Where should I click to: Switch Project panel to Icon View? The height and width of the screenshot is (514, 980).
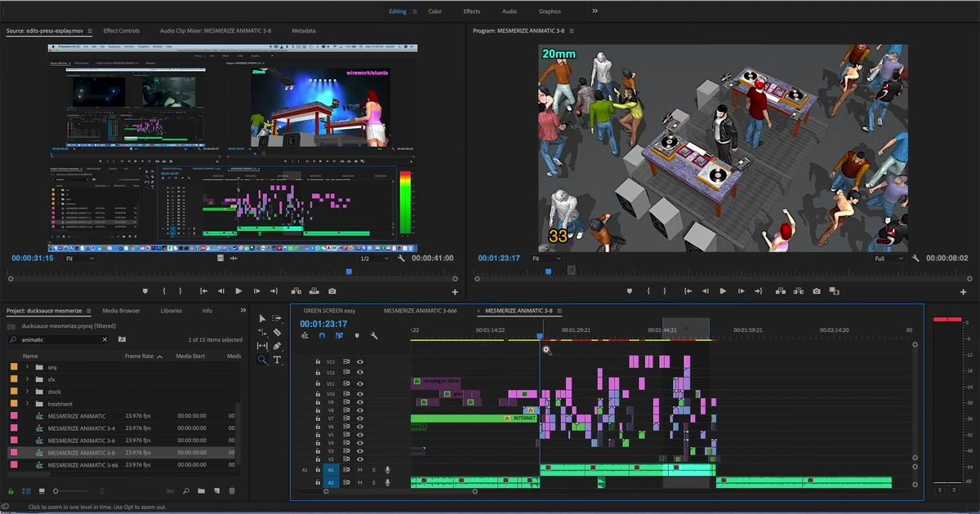point(42,491)
